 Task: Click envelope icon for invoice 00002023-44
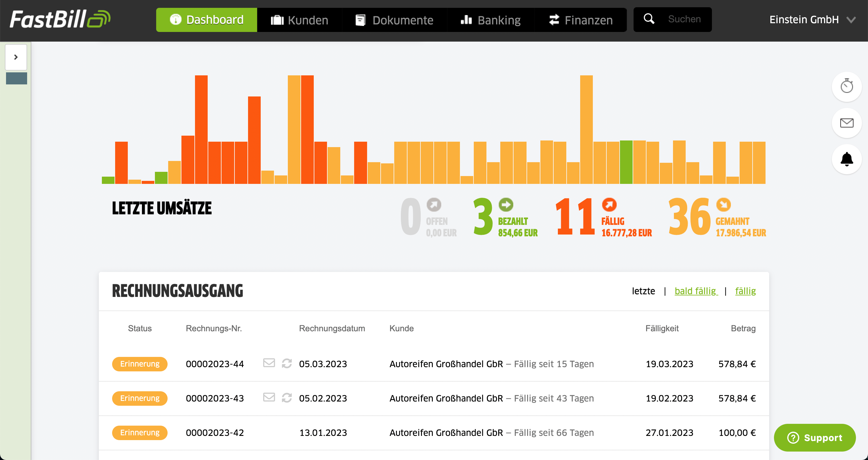click(x=269, y=363)
